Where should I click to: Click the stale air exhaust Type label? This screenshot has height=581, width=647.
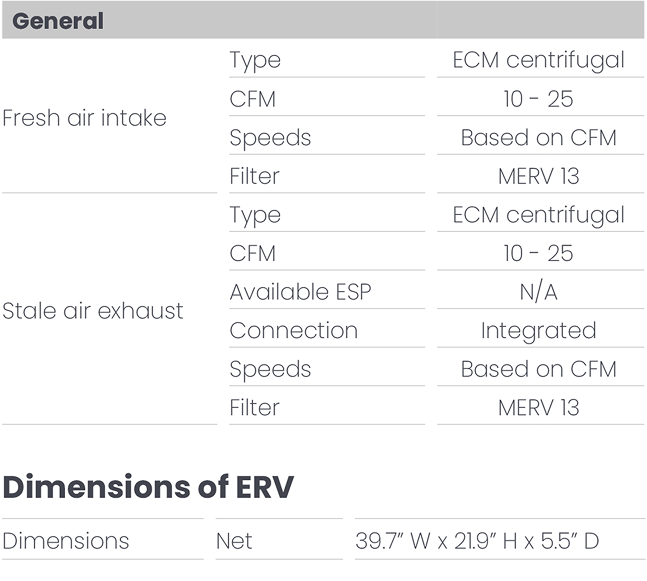click(255, 215)
